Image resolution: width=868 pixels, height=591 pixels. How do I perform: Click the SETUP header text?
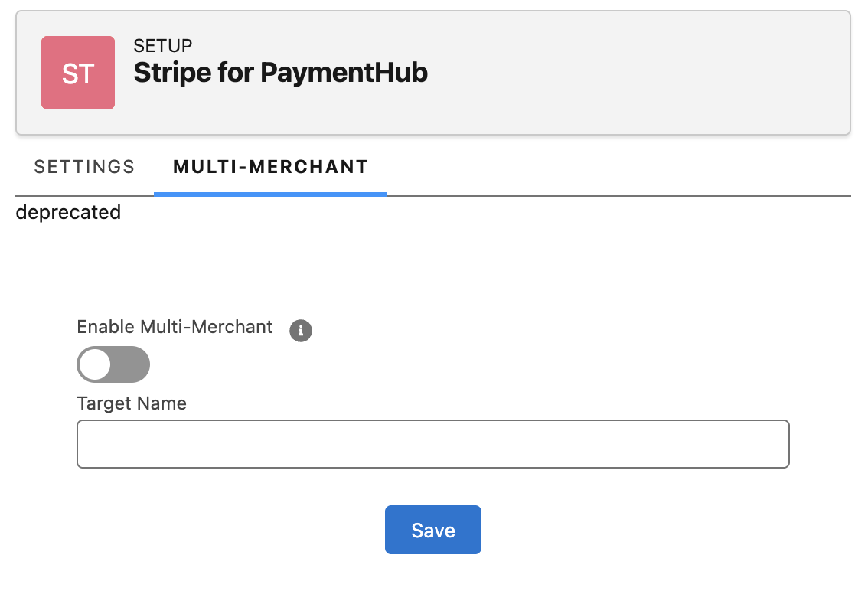pos(162,46)
